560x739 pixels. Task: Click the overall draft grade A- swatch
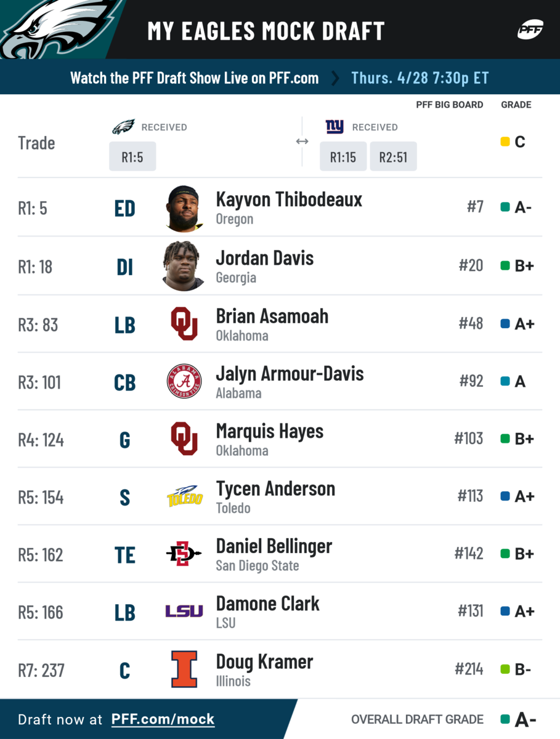click(505, 719)
